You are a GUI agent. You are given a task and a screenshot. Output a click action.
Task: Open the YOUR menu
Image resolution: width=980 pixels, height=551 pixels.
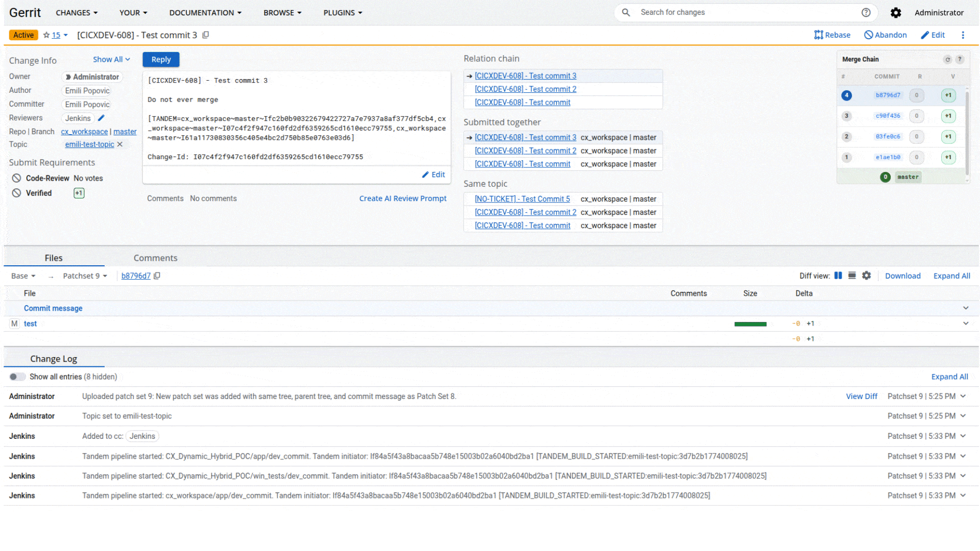pyautogui.click(x=133, y=13)
